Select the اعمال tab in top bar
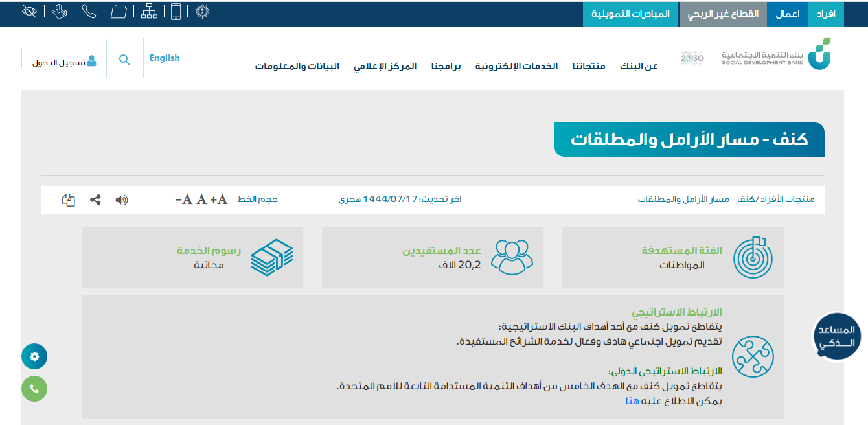 787,14
